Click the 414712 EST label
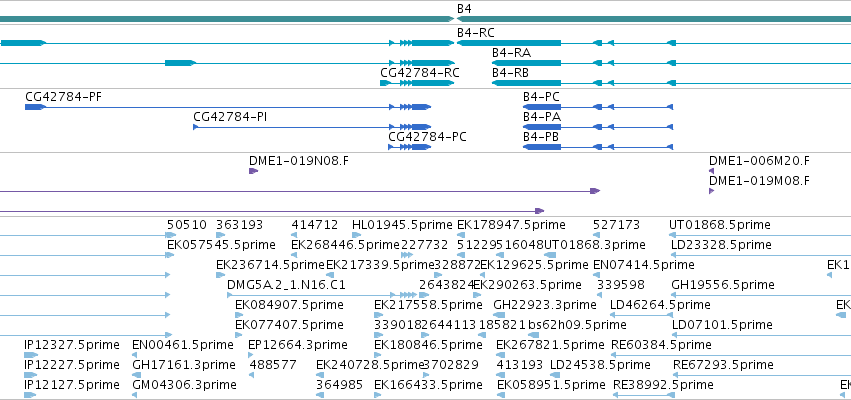Viewport: 851px width, 400px height. coord(315,225)
